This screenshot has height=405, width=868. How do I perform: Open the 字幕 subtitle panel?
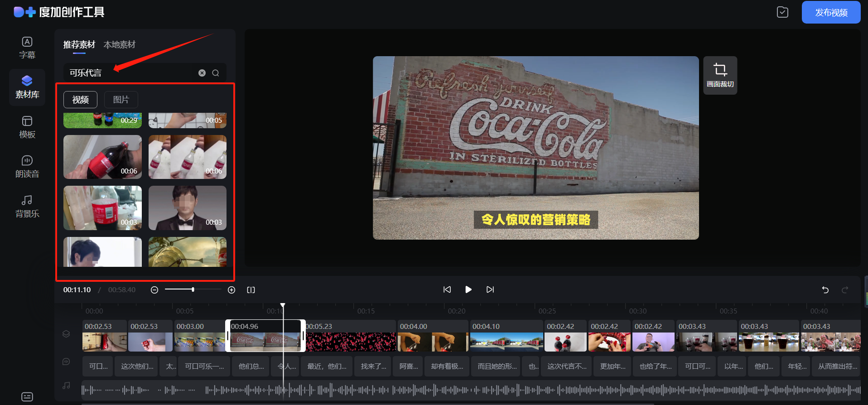[27, 48]
